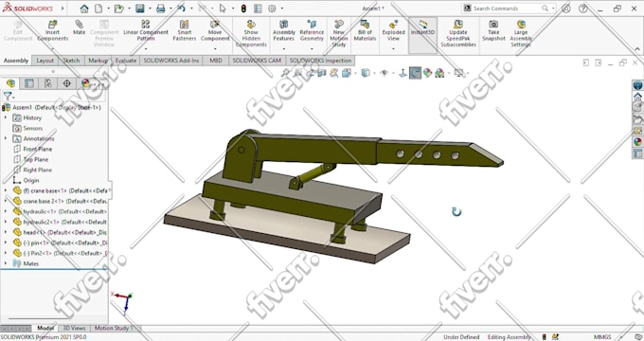
Task: Click Update SpeedPak Subassemblies
Action: pos(458,34)
